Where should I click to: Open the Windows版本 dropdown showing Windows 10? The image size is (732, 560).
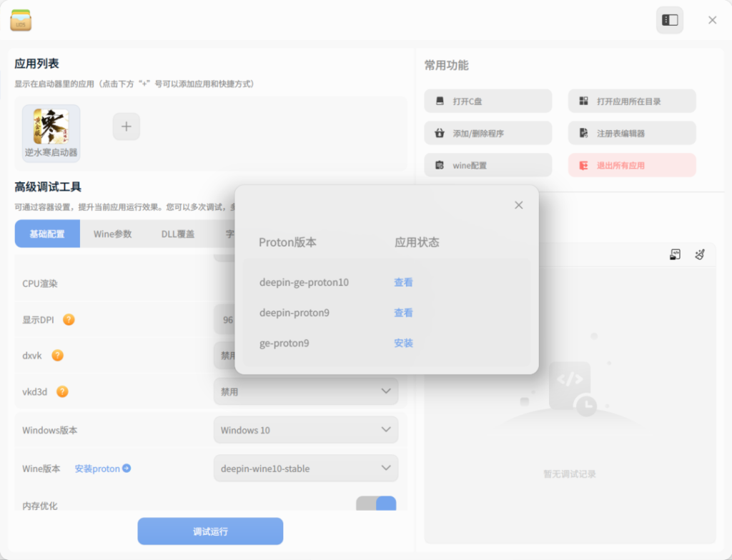(x=305, y=430)
